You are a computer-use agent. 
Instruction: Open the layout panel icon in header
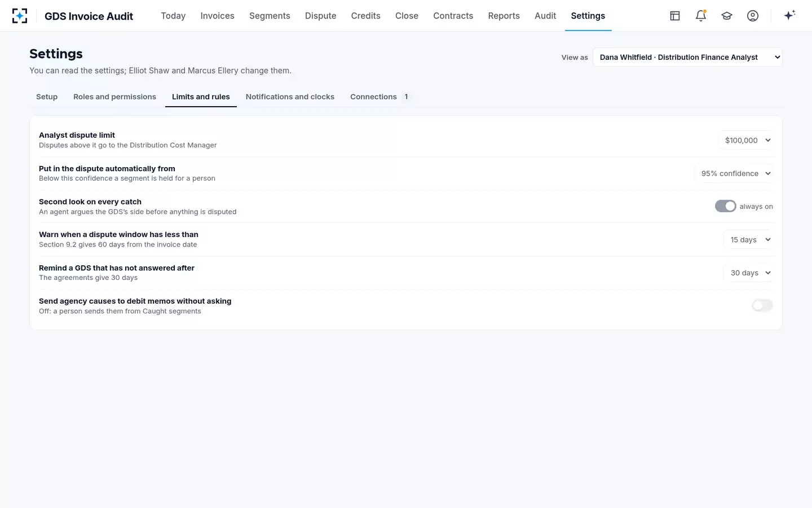coord(675,16)
